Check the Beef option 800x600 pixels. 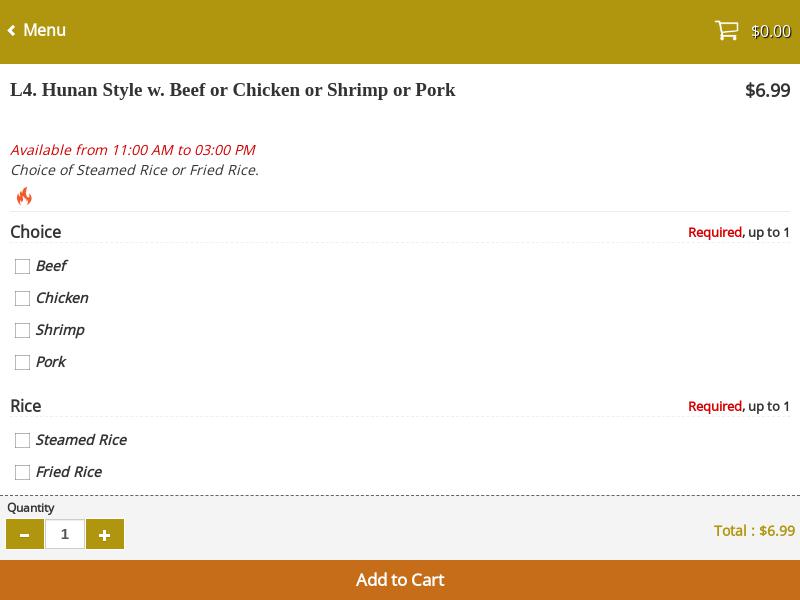coord(22,266)
